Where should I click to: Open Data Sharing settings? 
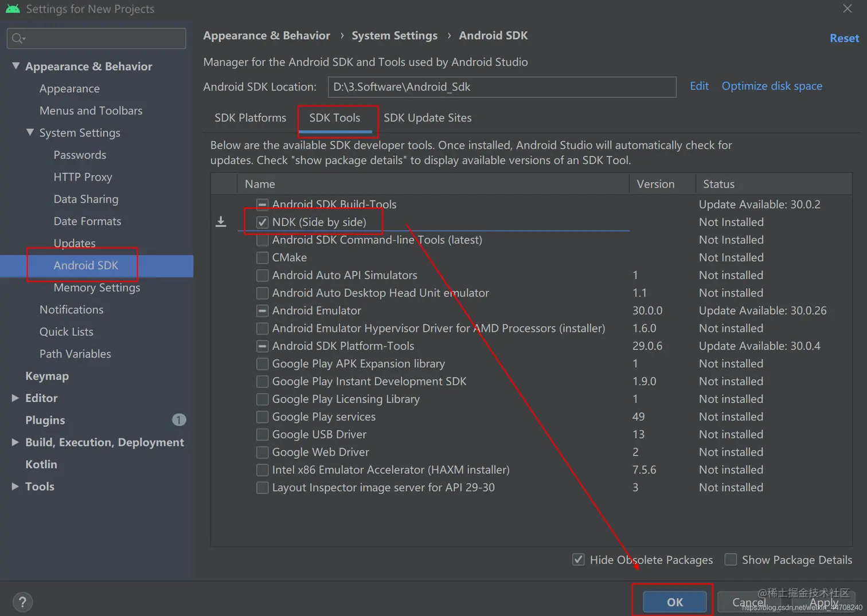[x=86, y=199]
